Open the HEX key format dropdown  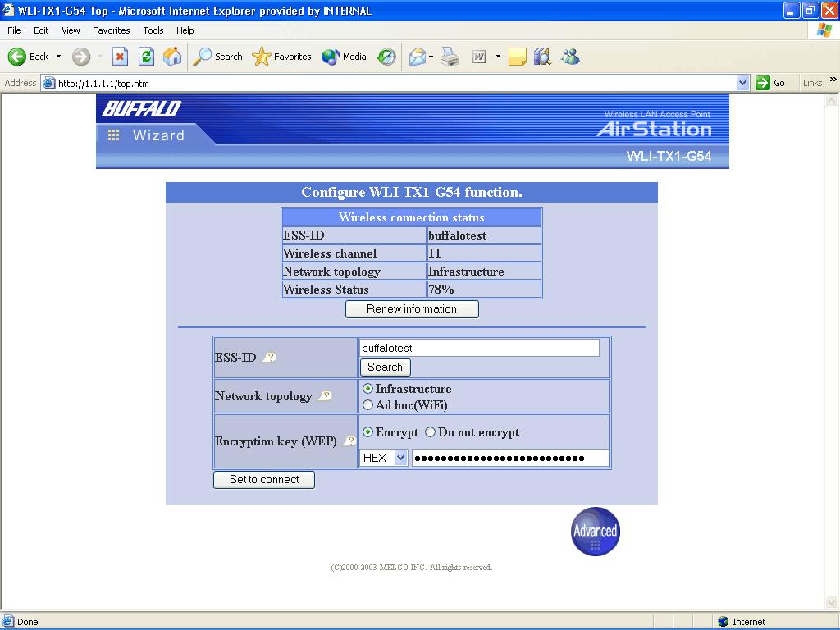[x=384, y=458]
